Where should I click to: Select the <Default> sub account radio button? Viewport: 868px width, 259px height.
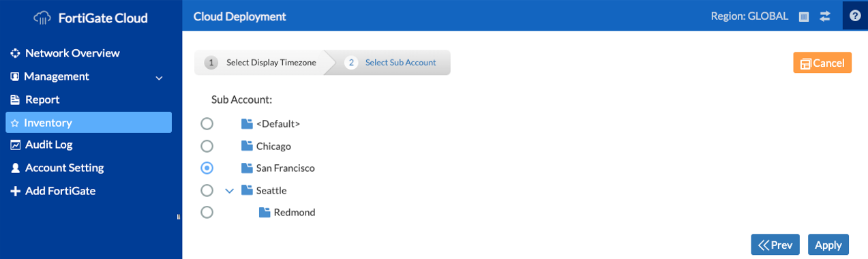(x=207, y=124)
